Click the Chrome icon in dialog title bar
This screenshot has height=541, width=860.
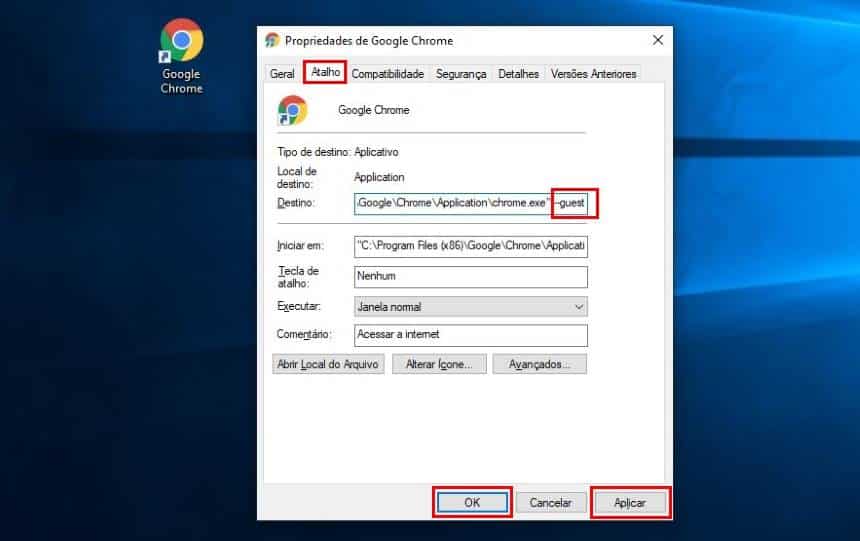point(272,40)
